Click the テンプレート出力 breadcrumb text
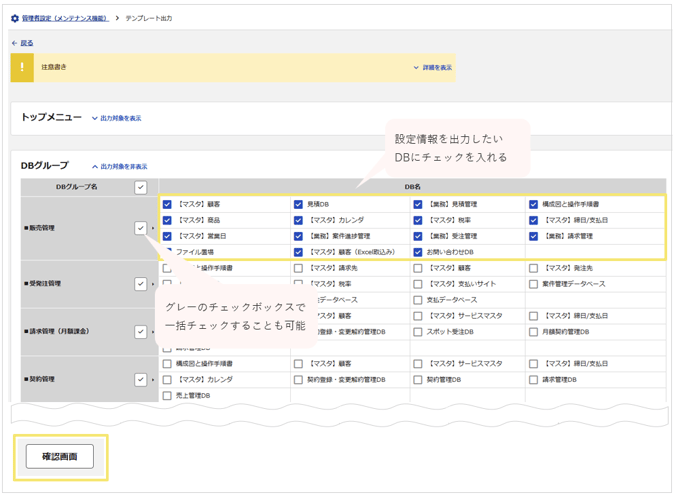This screenshot has width=676, height=497. [149, 18]
